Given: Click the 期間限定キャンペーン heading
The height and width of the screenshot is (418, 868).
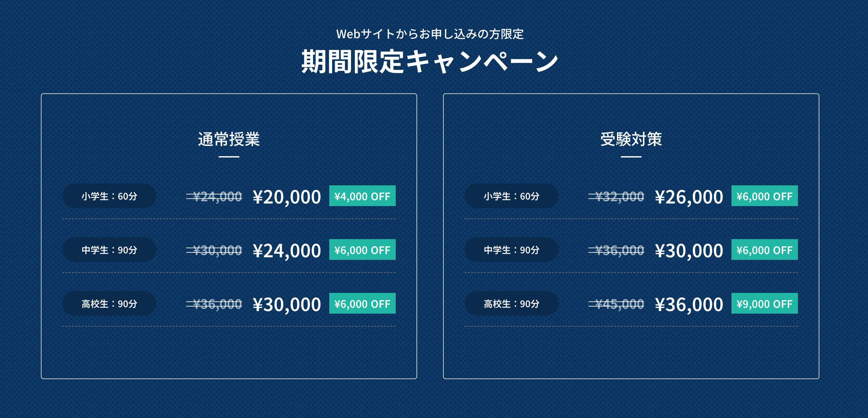Looking at the screenshot, I should click(429, 62).
